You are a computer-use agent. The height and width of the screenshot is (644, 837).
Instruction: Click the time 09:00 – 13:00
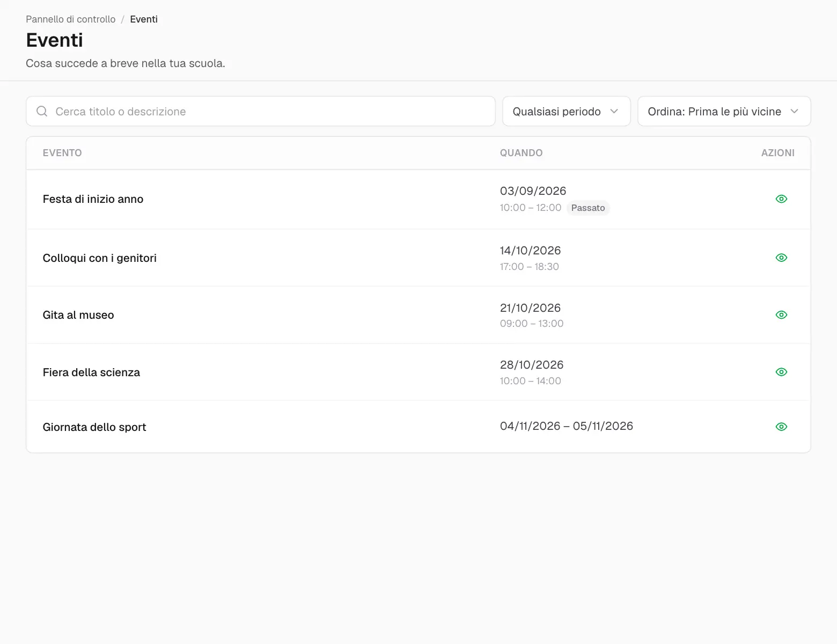pos(531,324)
